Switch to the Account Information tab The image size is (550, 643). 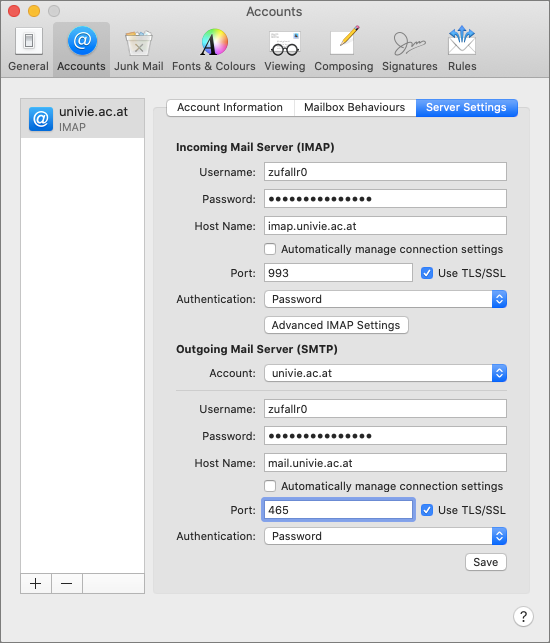230,107
